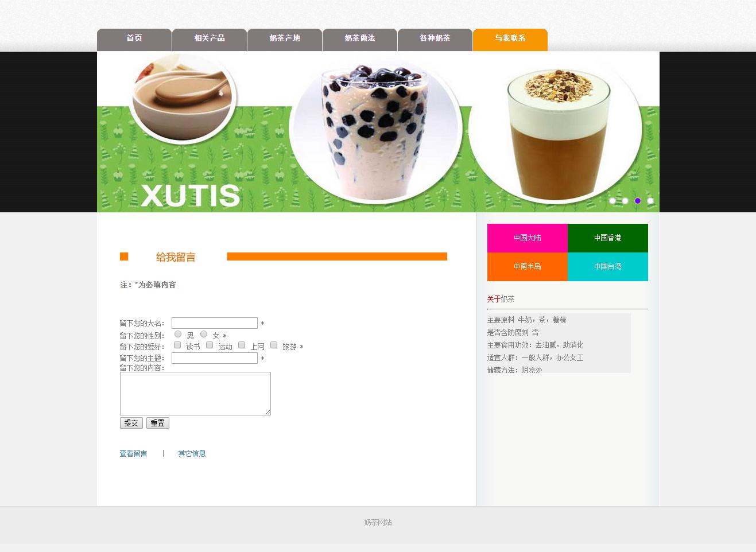Focus the 留下您的大名 name input field
Screen dimensions: 756x552
click(x=215, y=323)
